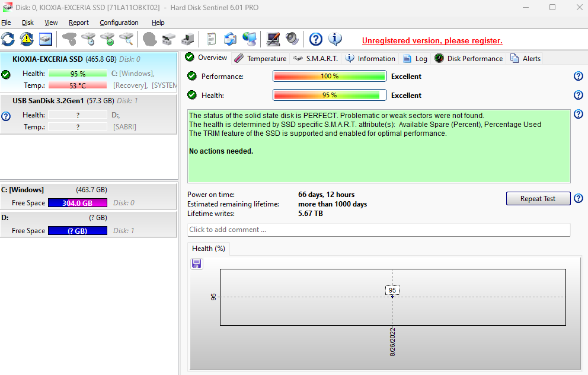
Task: Open the Configuration menu
Action: 119,23
